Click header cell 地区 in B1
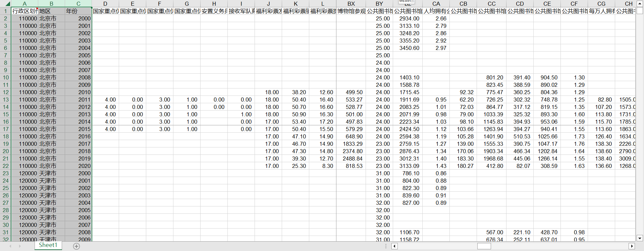Image resolution: width=644 pixels, height=251 pixels. (51, 11)
